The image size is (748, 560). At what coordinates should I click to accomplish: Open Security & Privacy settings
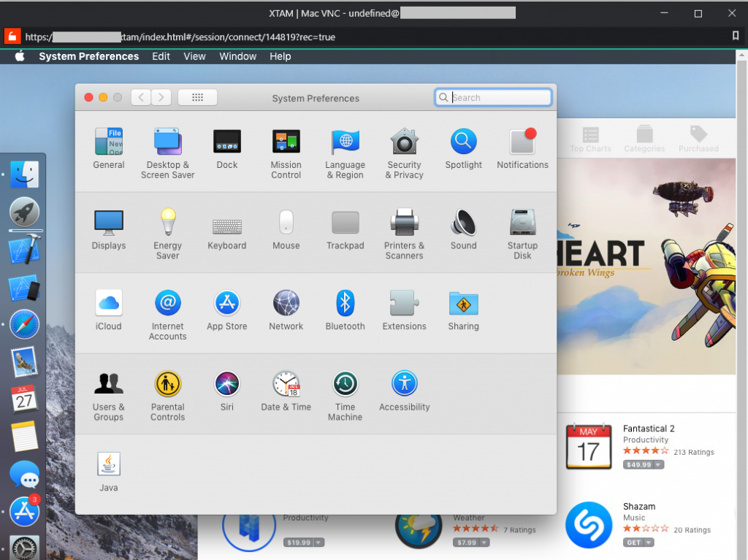[404, 144]
